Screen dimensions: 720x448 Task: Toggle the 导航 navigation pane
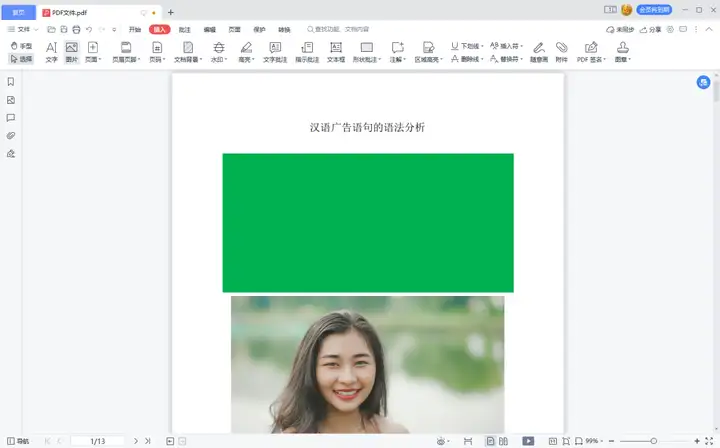[18, 441]
